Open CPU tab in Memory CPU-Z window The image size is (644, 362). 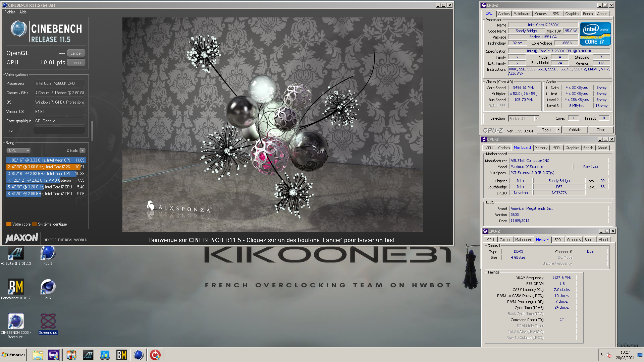[490, 240]
